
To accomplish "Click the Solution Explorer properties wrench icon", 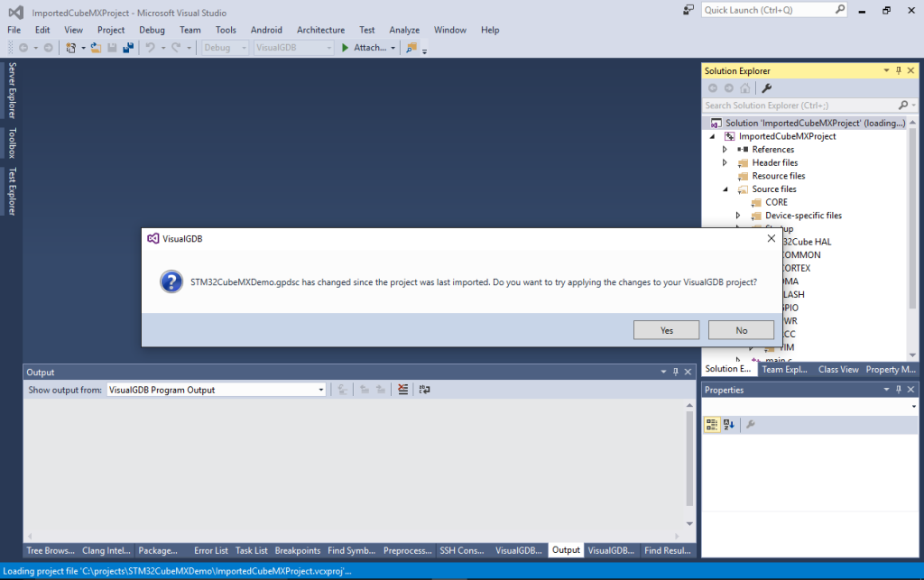I will point(766,88).
